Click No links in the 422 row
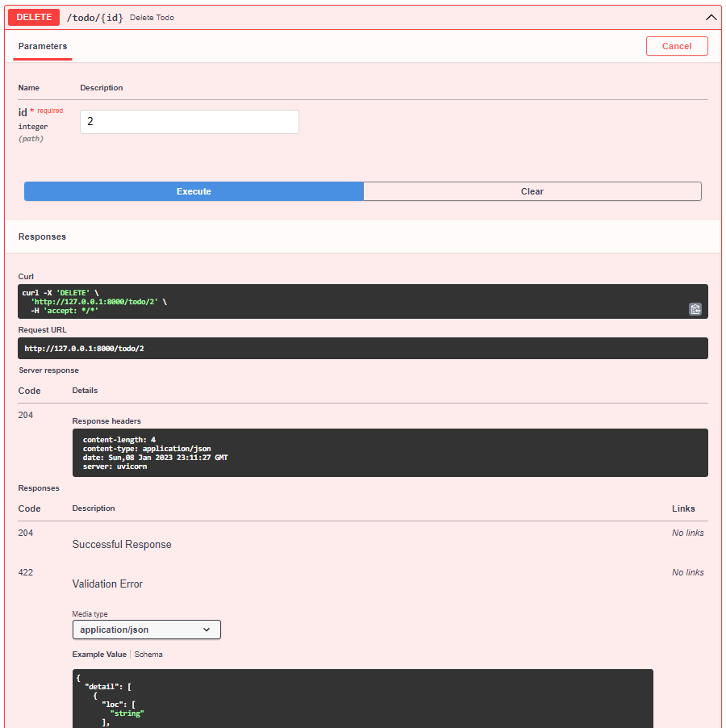This screenshot has height=728, width=726. tap(687, 572)
